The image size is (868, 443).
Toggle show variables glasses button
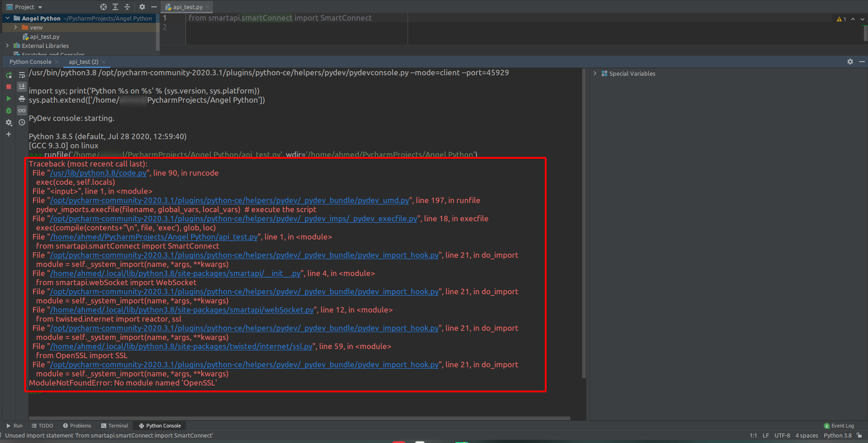(21, 110)
